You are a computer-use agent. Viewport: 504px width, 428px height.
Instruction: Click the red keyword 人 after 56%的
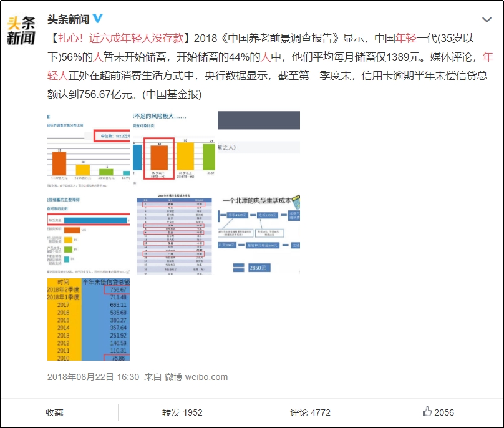(x=98, y=57)
